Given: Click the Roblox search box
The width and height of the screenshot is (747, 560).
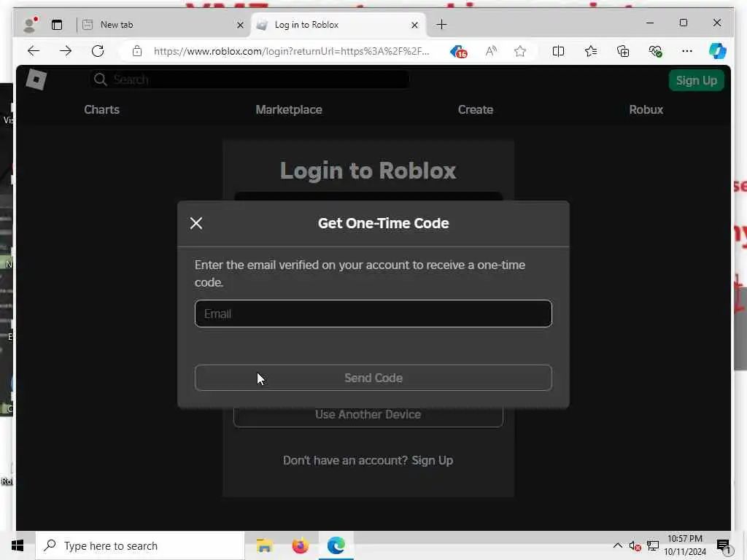Looking at the screenshot, I should click(x=249, y=79).
